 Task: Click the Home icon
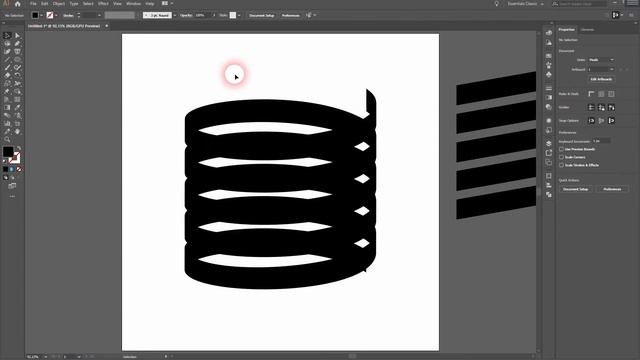pyautogui.click(x=18, y=4)
